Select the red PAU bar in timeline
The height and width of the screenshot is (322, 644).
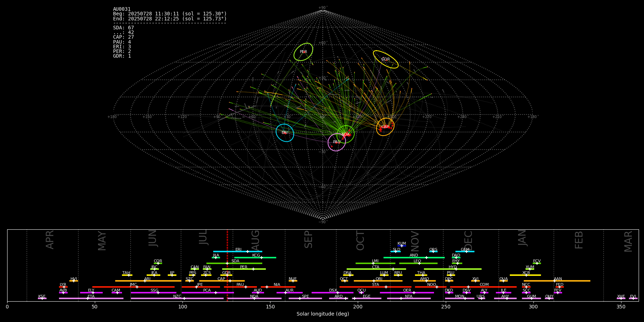coord(240,287)
